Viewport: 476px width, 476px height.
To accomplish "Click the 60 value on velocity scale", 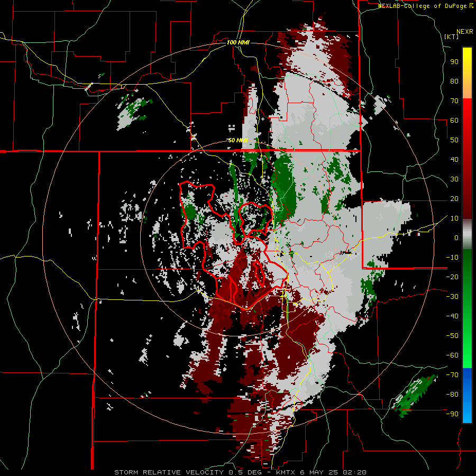I will [x=454, y=120].
